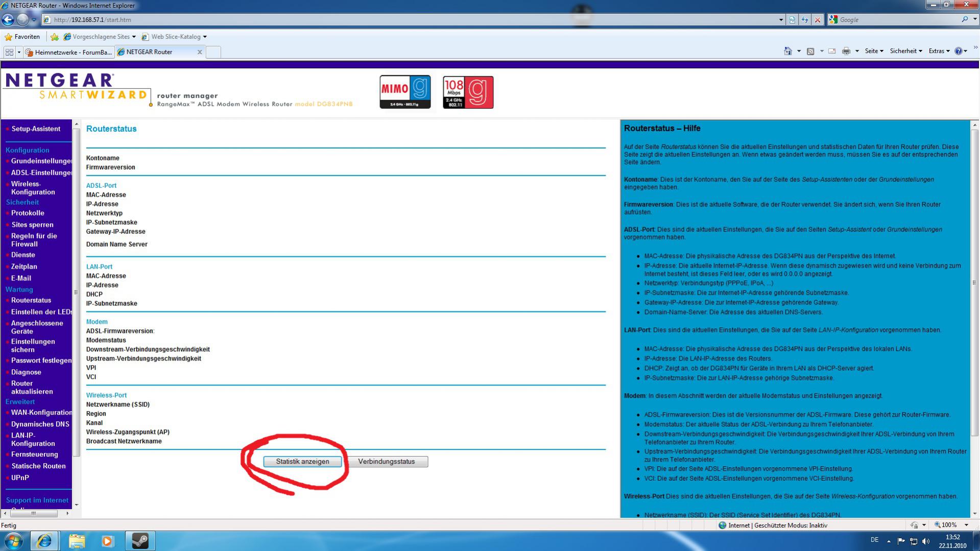Open the Extras menu dropdown
This screenshot has width=980, height=551.
point(939,51)
